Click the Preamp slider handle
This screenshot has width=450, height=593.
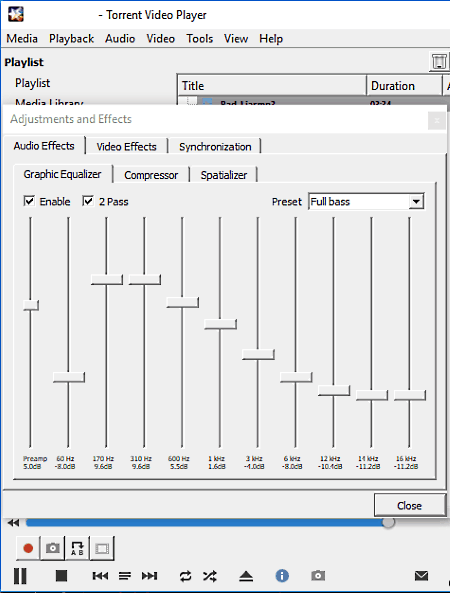click(31, 305)
